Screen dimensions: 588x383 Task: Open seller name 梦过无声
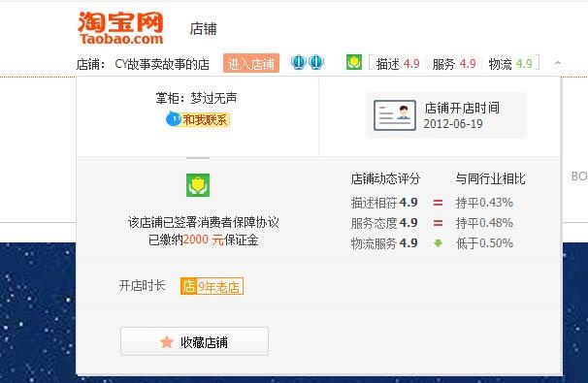213,98
